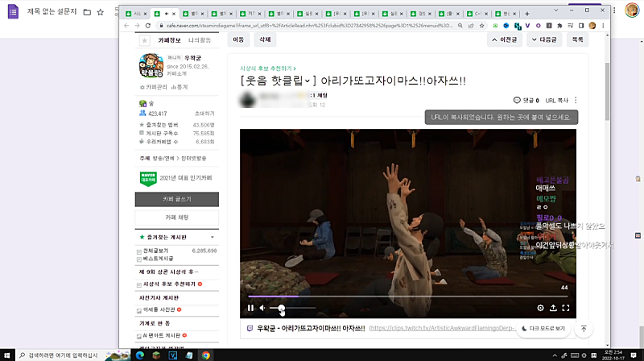
Task: Click the URL 복사 link
Action: [556, 101]
